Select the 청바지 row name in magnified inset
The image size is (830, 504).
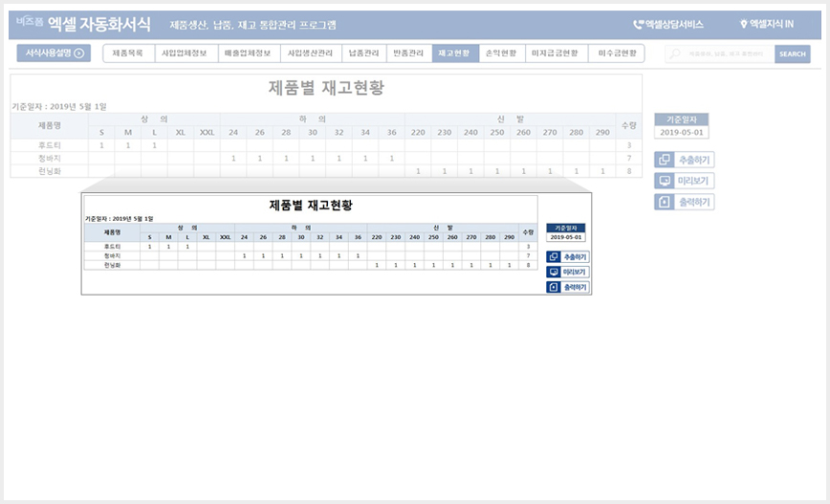click(x=112, y=255)
